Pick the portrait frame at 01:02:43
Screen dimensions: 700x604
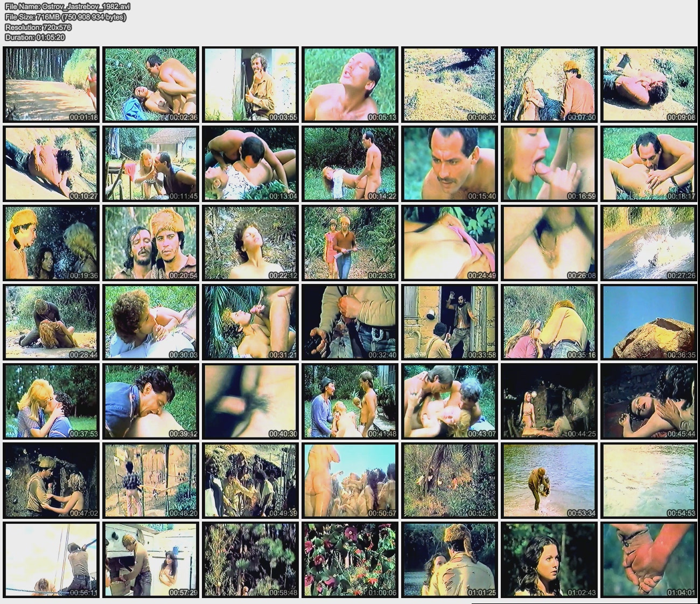click(549, 559)
